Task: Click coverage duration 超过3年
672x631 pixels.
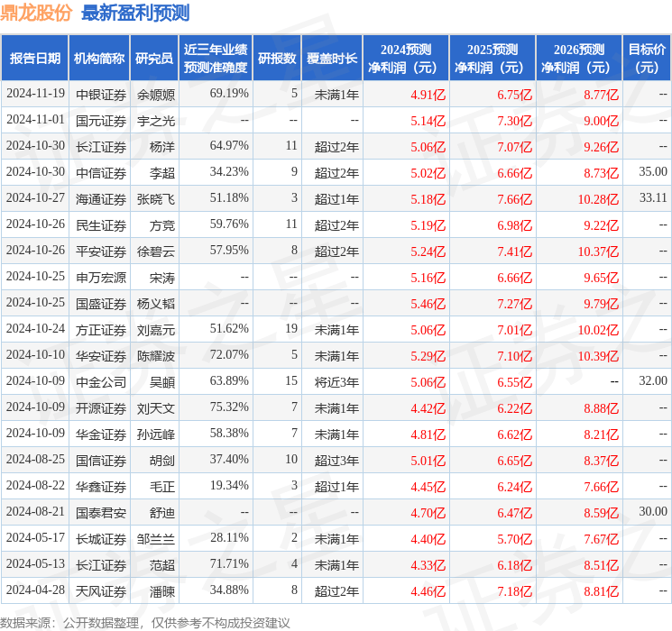Action: click(x=336, y=461)
